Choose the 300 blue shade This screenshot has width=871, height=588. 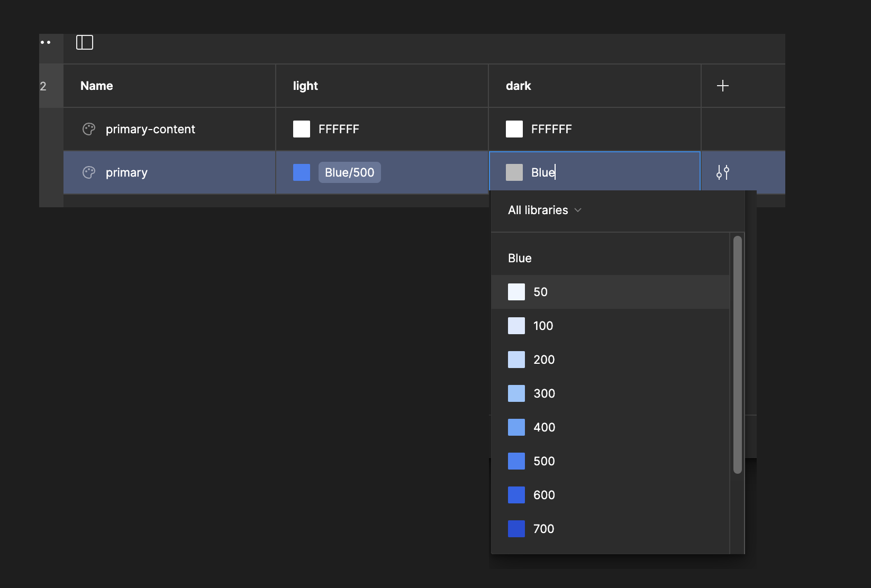610,393
